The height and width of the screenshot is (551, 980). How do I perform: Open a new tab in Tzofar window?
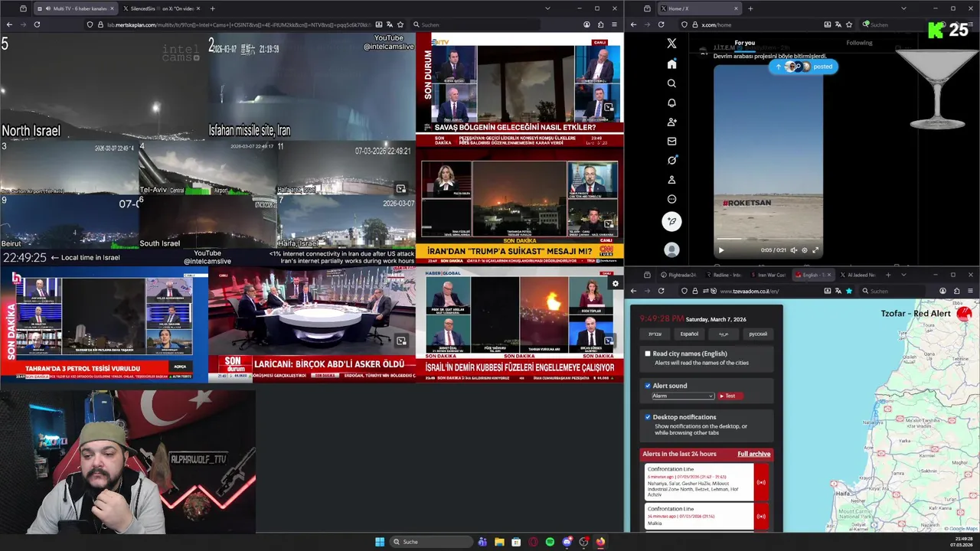pos(888,275)
